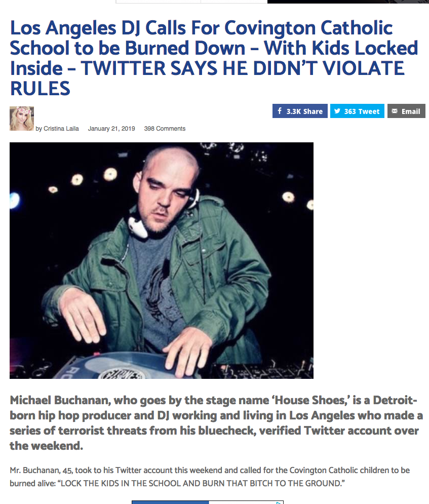Click the AdChoices triangle icon on the bottom ad
Image resolution: width=429 pixels, height=504 pixels.
coord(280,502)
